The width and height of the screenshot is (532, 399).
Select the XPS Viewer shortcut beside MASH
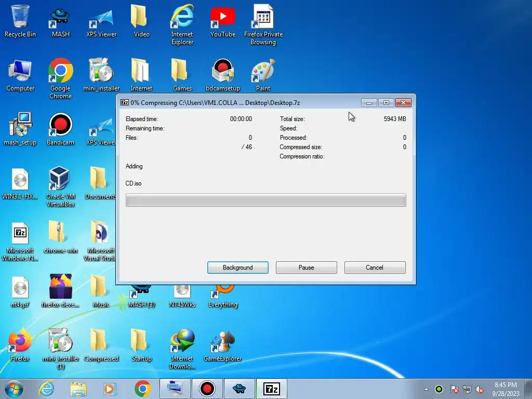click(101, 22)
